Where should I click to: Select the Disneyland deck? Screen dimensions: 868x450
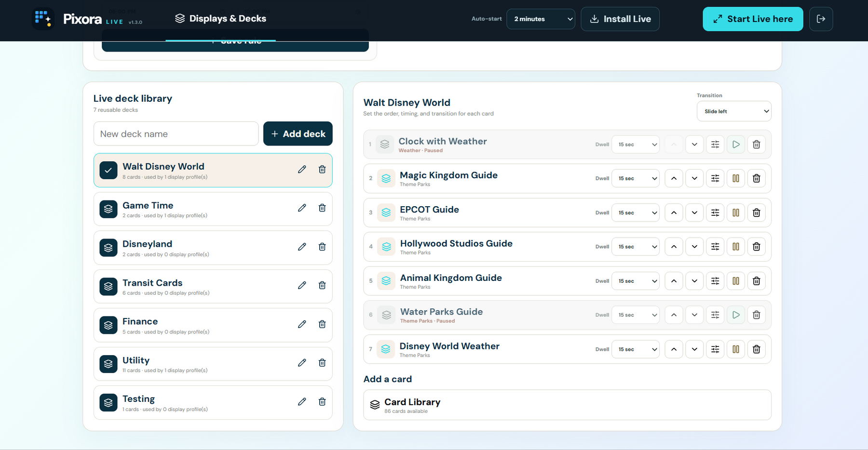[x=213, y=248]
